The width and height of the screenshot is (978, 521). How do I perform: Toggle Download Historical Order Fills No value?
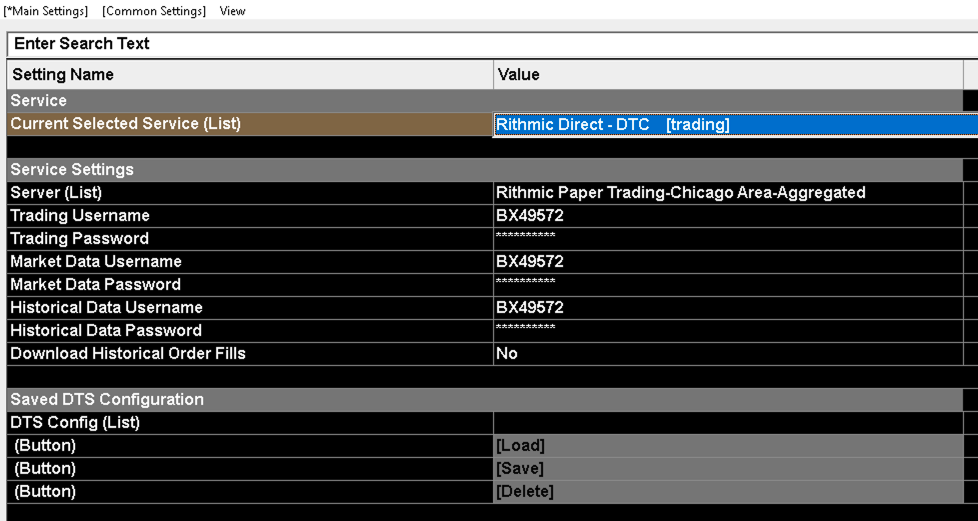pyautogui.click(x=728, y=354)
